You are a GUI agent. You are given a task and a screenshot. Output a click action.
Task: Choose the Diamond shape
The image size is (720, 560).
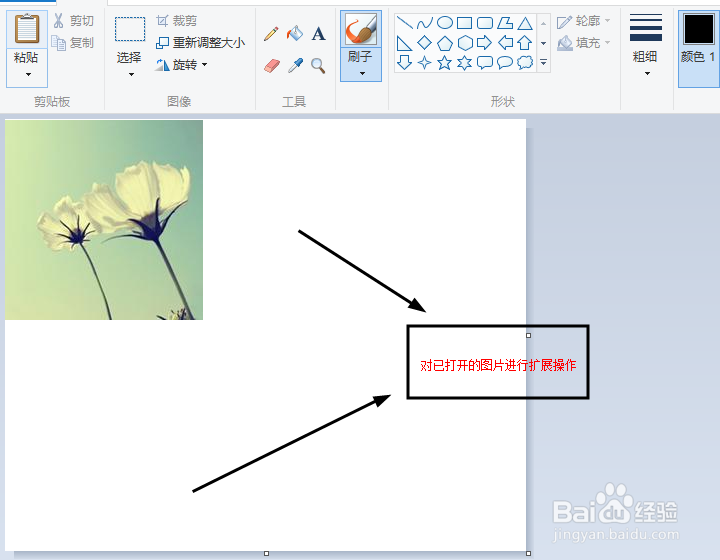[x=424, y=43]
